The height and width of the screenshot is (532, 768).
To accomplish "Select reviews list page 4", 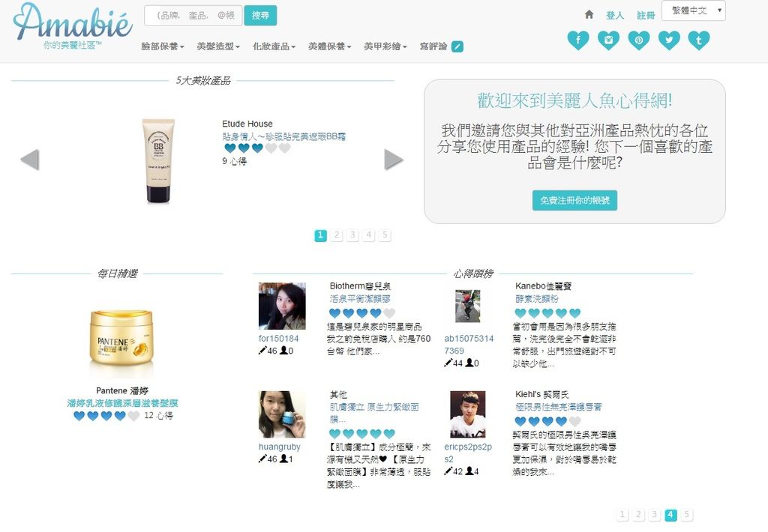I will [x=670, y=514].
